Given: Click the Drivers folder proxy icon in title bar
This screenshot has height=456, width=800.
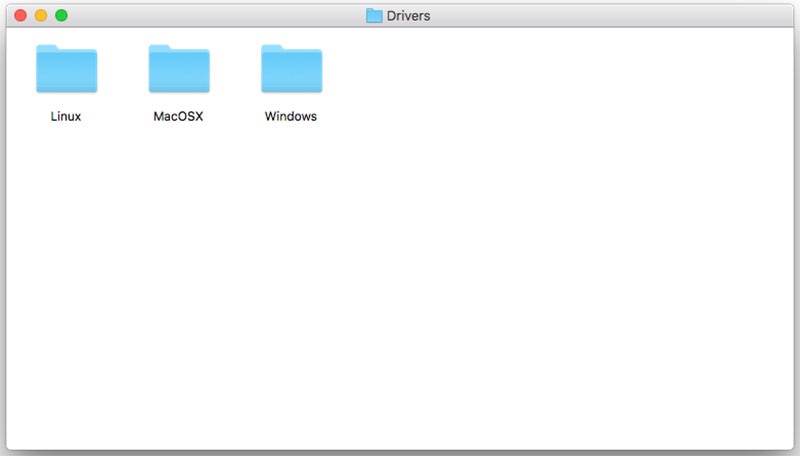Looking at the screenshot, I should pos(374,16).
